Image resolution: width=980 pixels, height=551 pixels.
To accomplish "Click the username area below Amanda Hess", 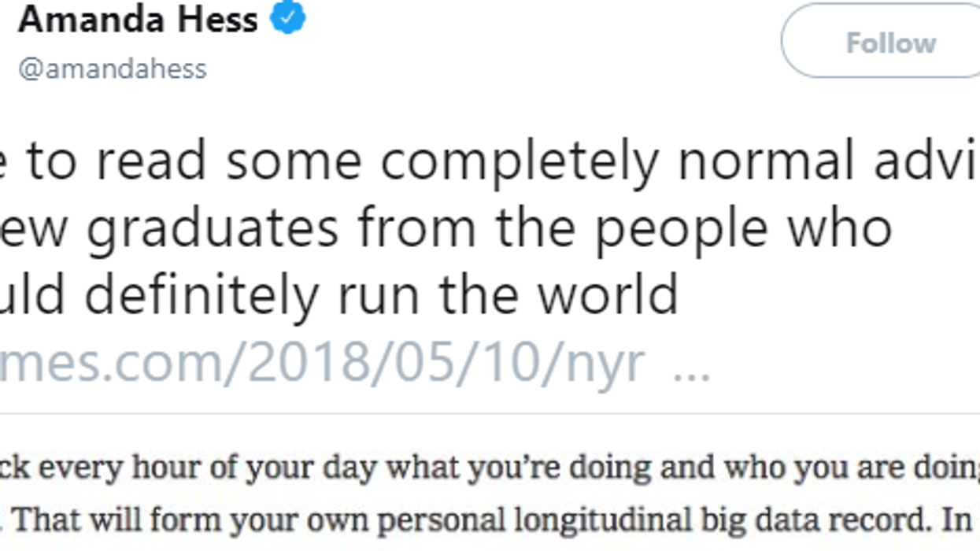I will (113, 69).
